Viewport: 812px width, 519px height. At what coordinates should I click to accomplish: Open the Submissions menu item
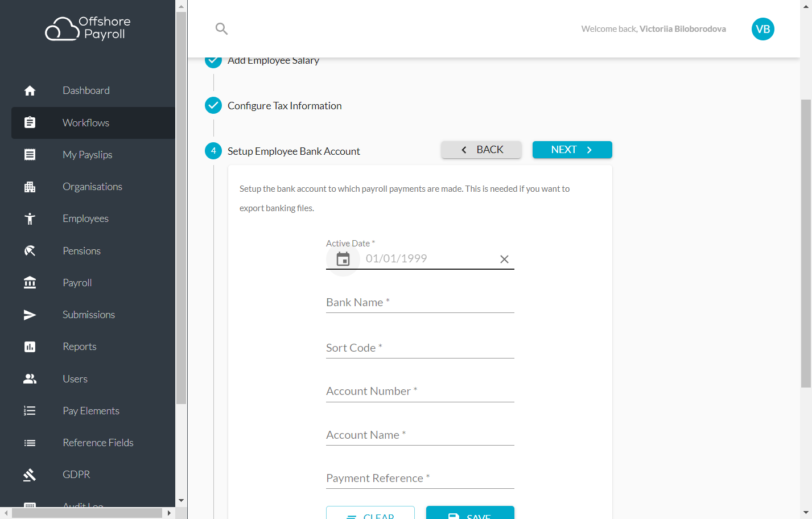click(93, 315)
